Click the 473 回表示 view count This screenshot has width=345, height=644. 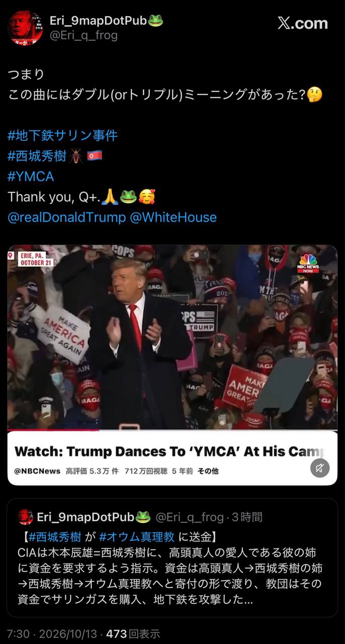133,633
